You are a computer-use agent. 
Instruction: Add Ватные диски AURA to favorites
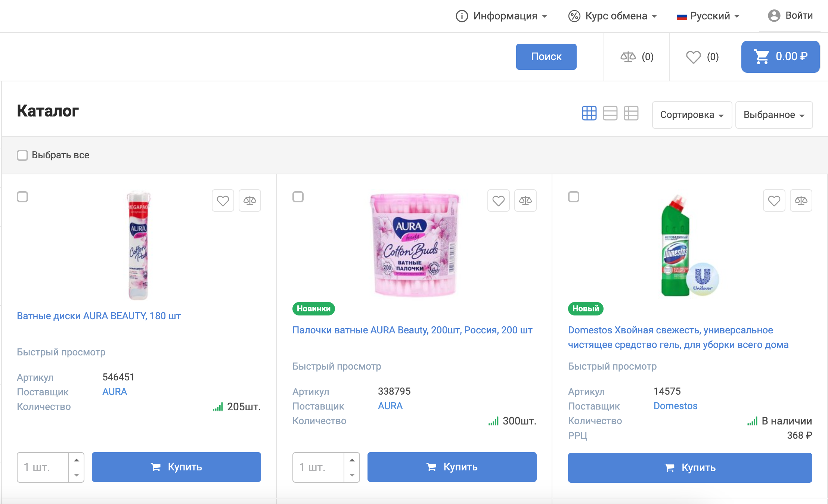tap(223, 201)
